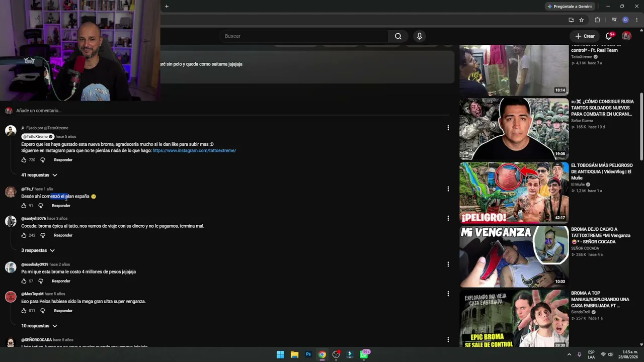644x362 pixels.
Task: Show hidden icons in the system tray
Action: [x=569, y=354]
